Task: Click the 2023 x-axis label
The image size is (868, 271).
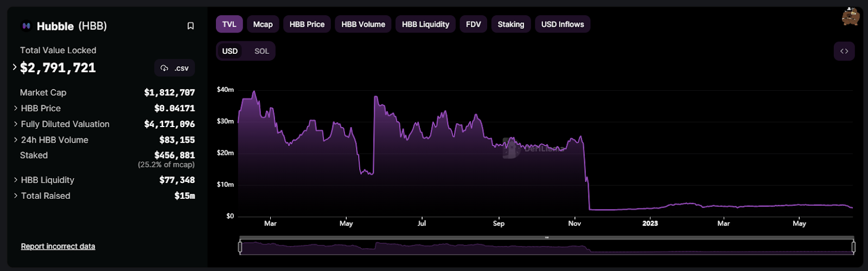Action: [x=650, y=223]
